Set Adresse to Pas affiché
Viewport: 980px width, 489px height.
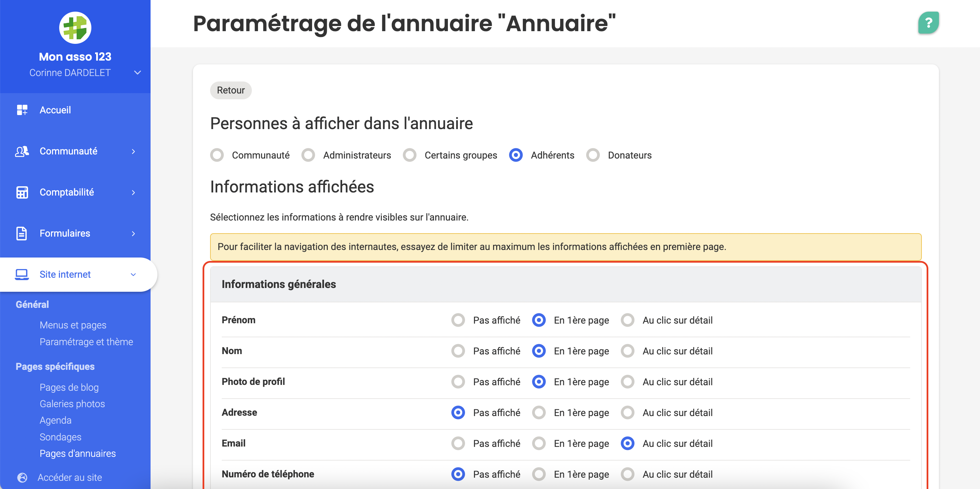click(x=458, y=412)
